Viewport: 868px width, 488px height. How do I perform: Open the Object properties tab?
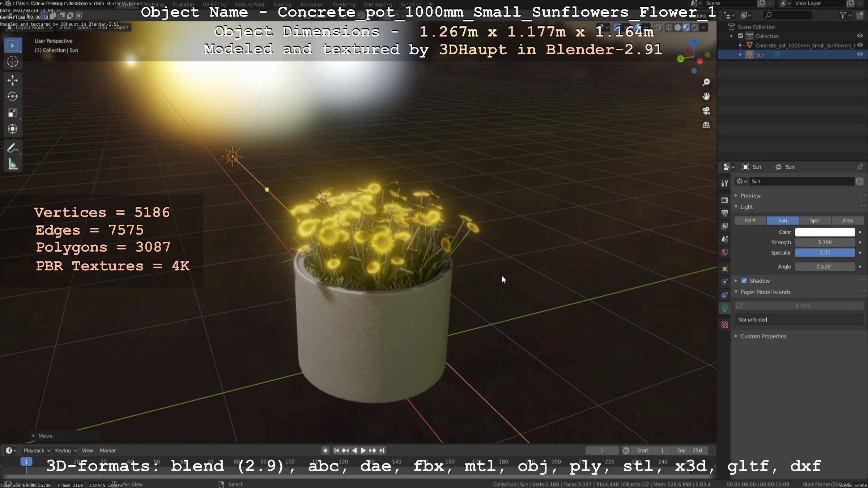[x=724, y=269]
